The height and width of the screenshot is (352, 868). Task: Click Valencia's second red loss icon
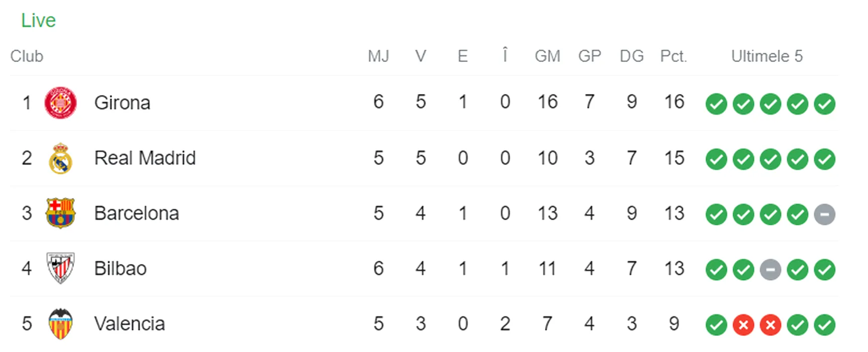(x=770, y=325)
